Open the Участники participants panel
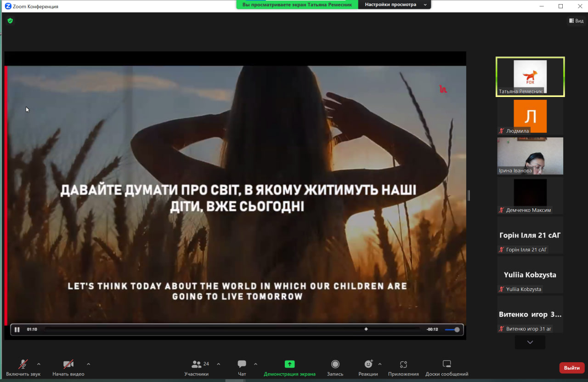 pyautogui.click(x=197, y=368)
